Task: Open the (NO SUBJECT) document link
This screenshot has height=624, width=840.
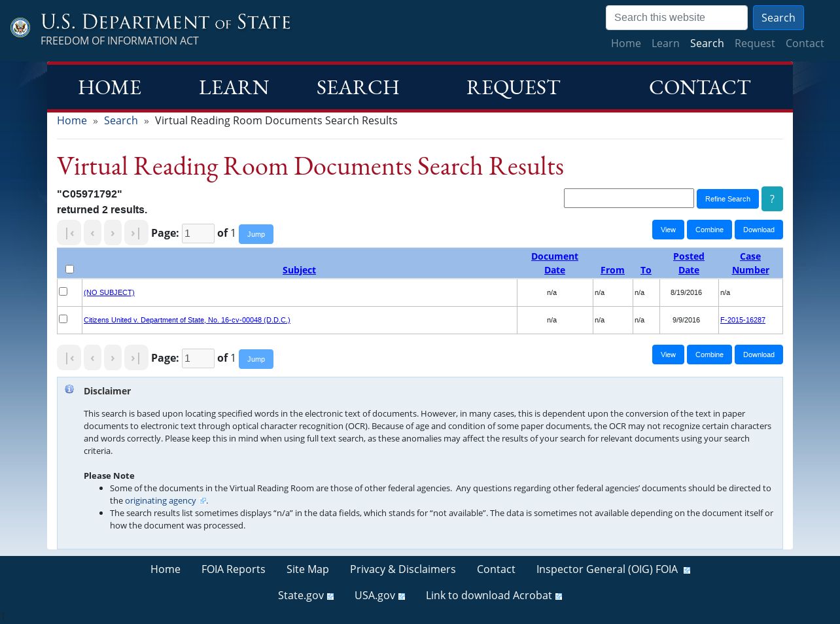Action: tap(109, 292)
